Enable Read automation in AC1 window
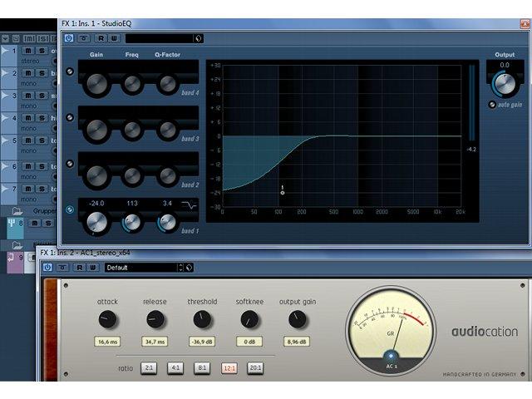Screen dimensions: 532x399 pyautogui.click(x=80, y=268)
